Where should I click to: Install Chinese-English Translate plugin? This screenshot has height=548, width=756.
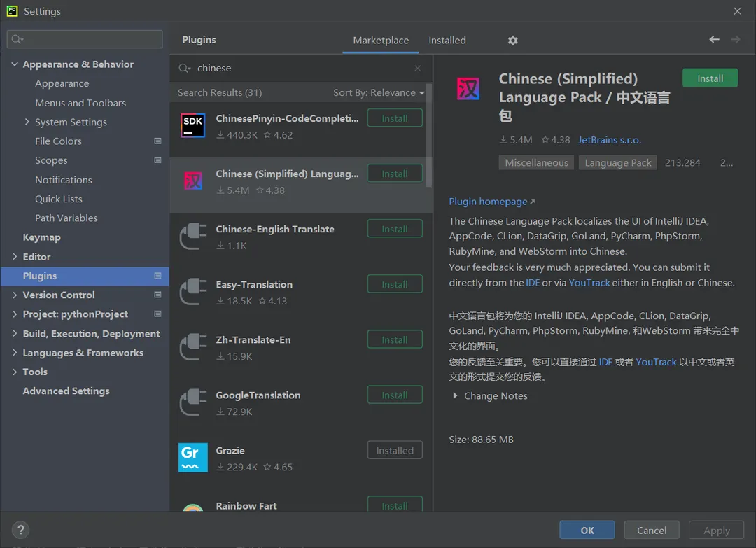click(395, 229)
